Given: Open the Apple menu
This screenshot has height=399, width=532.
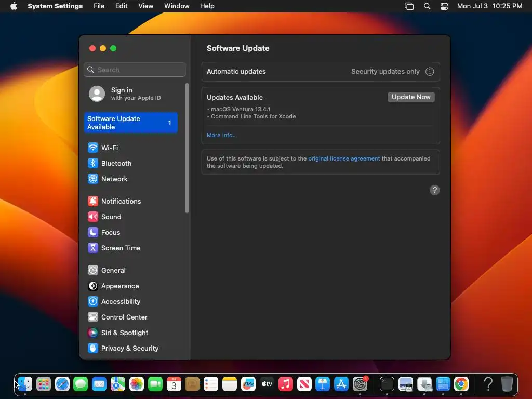Looking at the screenshot, I should coord(14,6).
